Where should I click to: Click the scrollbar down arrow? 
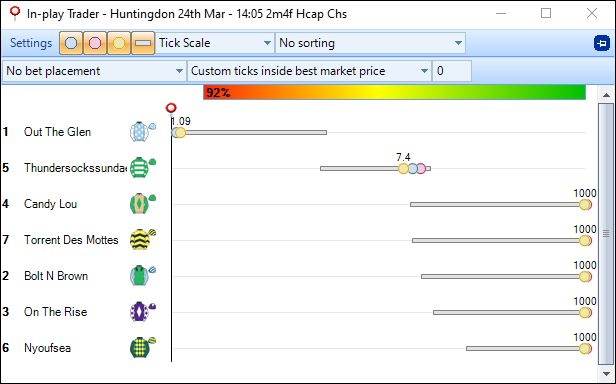tap(606, 373)
